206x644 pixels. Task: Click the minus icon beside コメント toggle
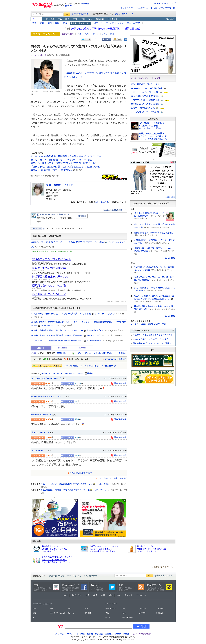tap(35, 353)
